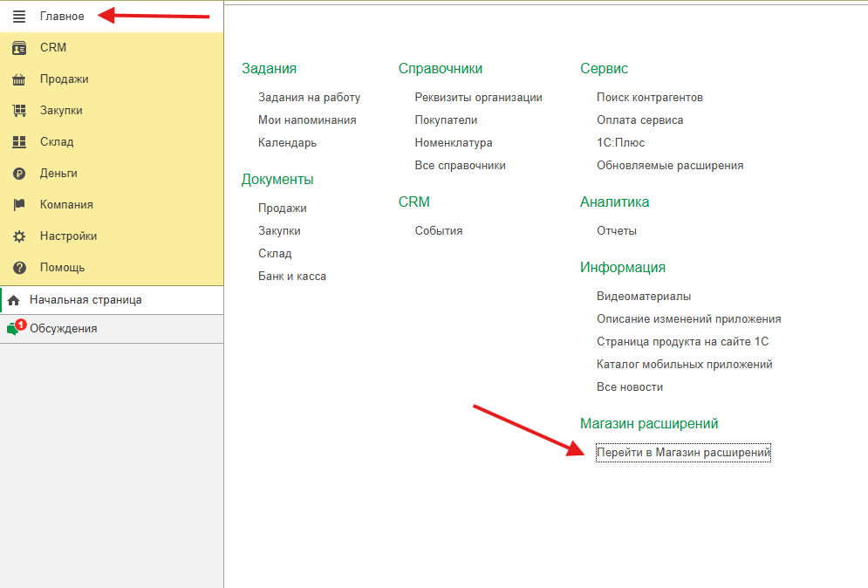The image size is (868, 588).
Task: Click the Обсуждения chat icon with badge
Action: tap(16, 328)
